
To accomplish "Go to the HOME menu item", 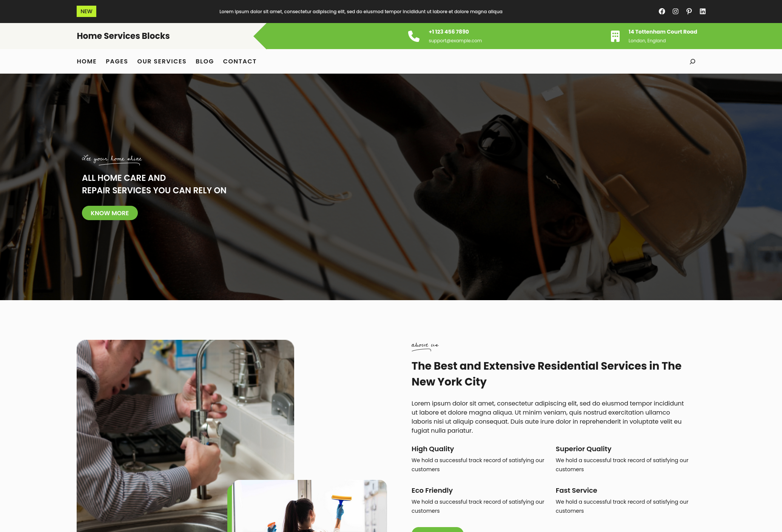I will [86, 62].
